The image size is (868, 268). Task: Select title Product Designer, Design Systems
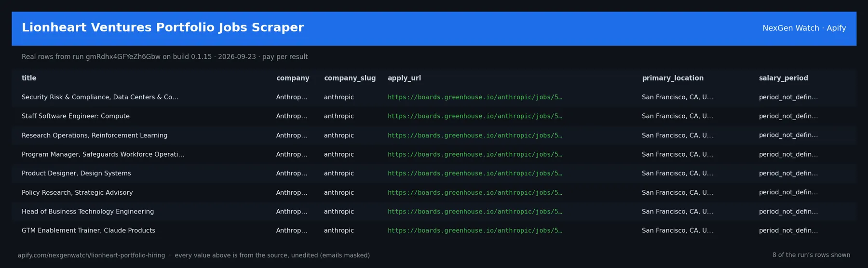[76, 174]
